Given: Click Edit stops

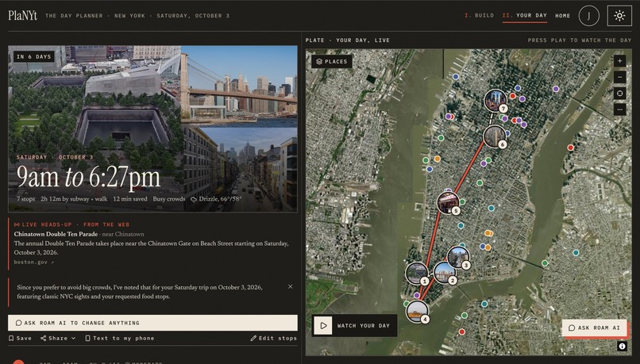Looking at the screenshot, I should (273, 338).
